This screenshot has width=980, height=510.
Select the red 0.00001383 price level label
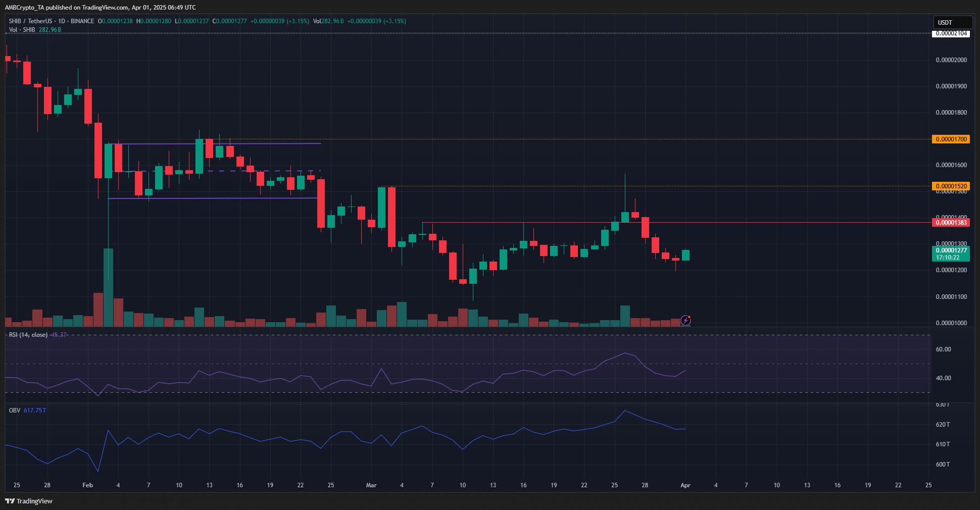[950, 223]
